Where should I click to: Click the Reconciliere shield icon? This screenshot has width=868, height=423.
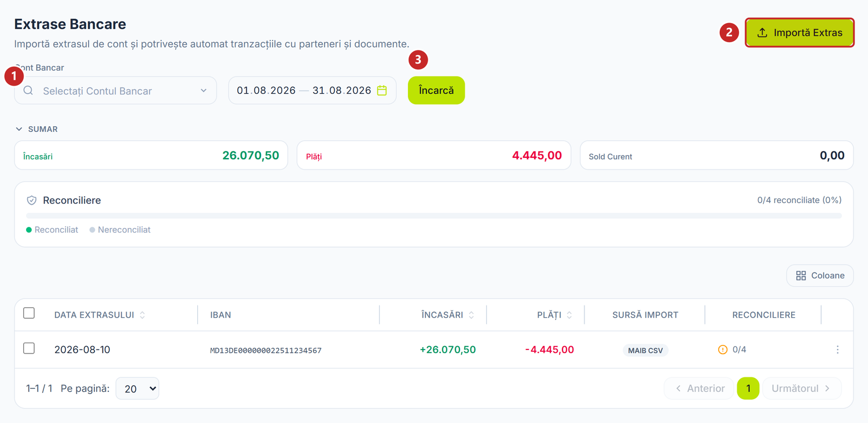coord(32,200)
